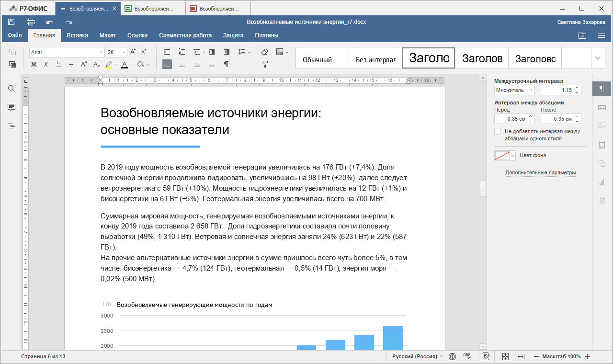This screenshot has width=613, height=364.
Task: Open the Вставка ribbon tab
Action: (x=77, y=35)
